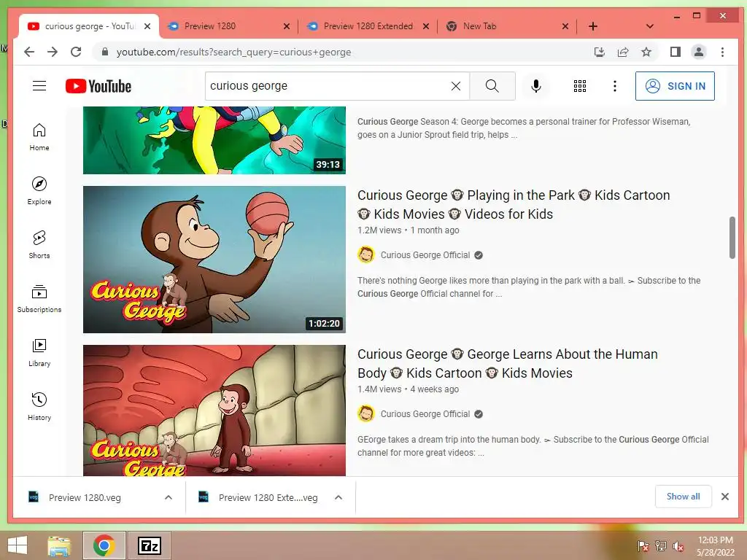This screenshot has height=560, width=747.
Task: Reload the page
Action: click(x=76, y=52)
